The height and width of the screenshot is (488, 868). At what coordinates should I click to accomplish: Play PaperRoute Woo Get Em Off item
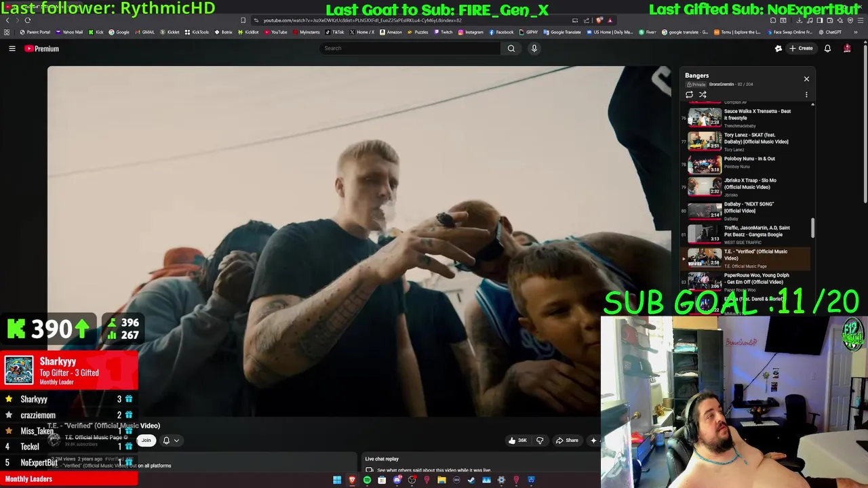pyautogui.click(x=746, y=281)
